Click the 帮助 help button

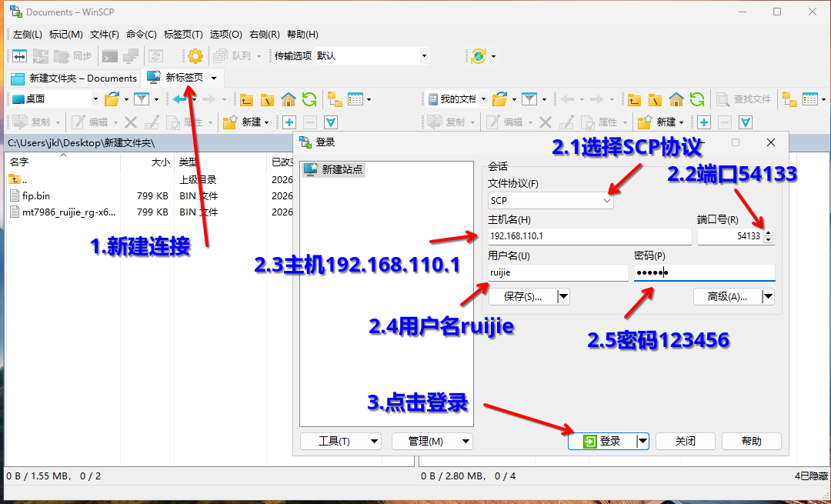[x=751, y=440]
